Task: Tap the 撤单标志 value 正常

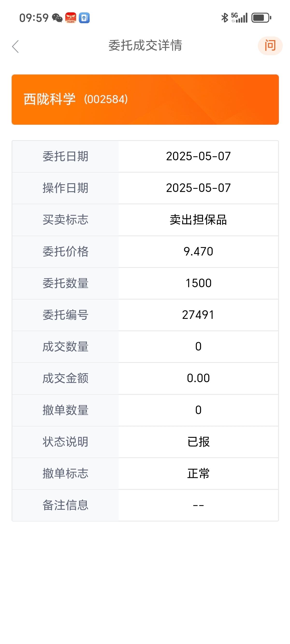Action: (x=198, y=474)
